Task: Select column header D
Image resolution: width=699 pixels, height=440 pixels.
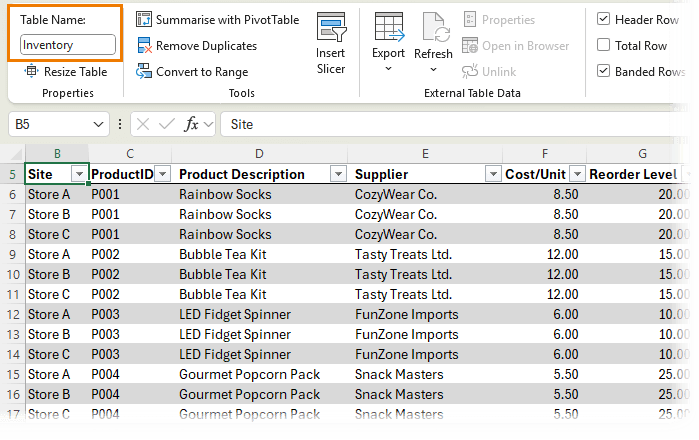Action: pos(259,153)
